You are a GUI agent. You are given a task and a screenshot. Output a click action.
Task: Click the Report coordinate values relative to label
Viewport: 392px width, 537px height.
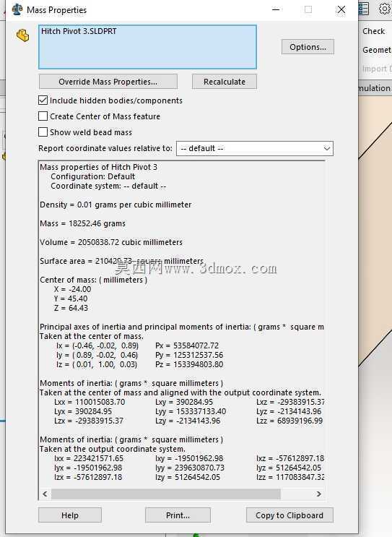coord(105,148)
